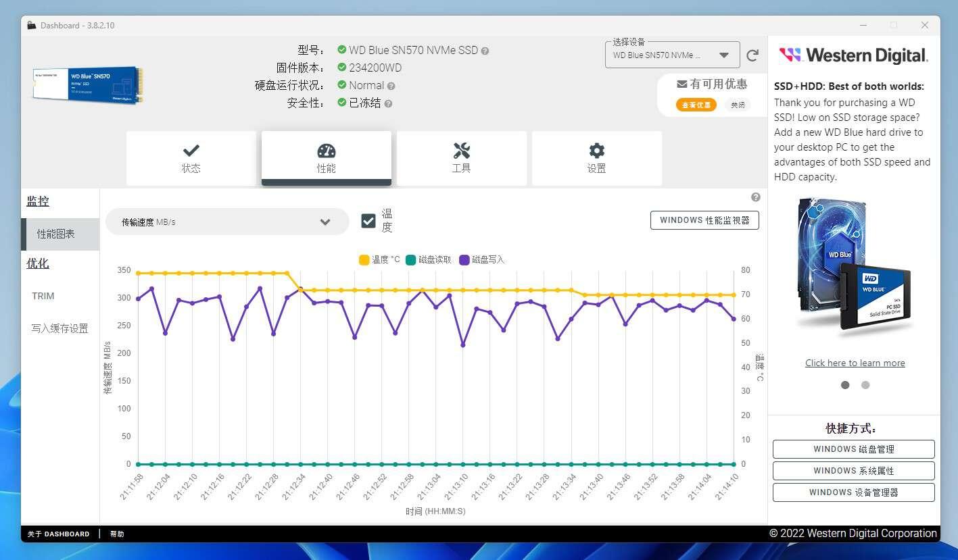The height and width of the screenshot is (560, 958).
Task: Click the 234200WD firmware version text
Action: coord(375,68)
